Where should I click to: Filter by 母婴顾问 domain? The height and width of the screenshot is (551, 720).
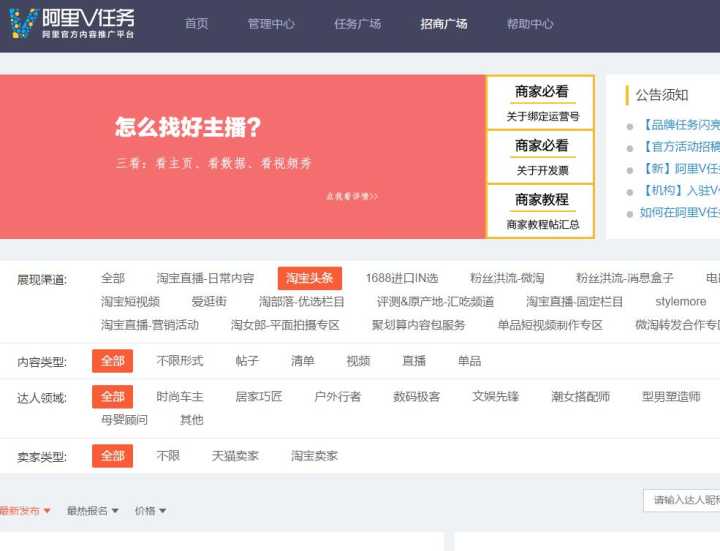[x=124, y=420]
